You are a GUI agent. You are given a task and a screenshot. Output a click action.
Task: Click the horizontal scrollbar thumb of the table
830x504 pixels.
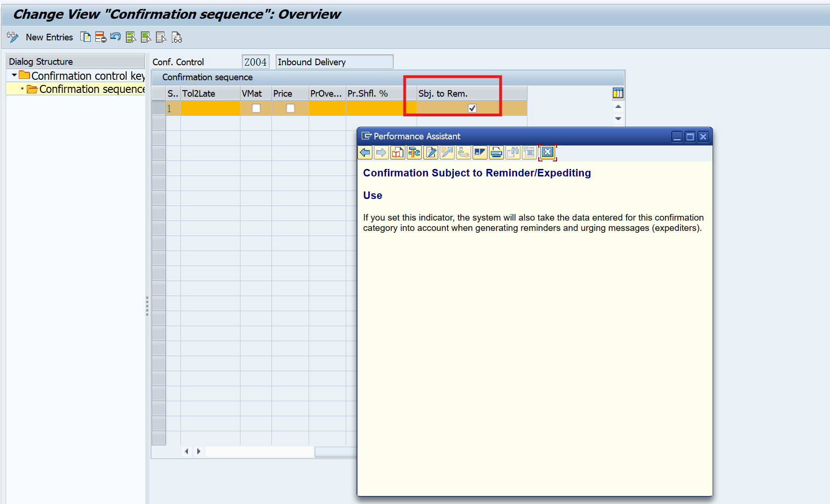point(335,451)
